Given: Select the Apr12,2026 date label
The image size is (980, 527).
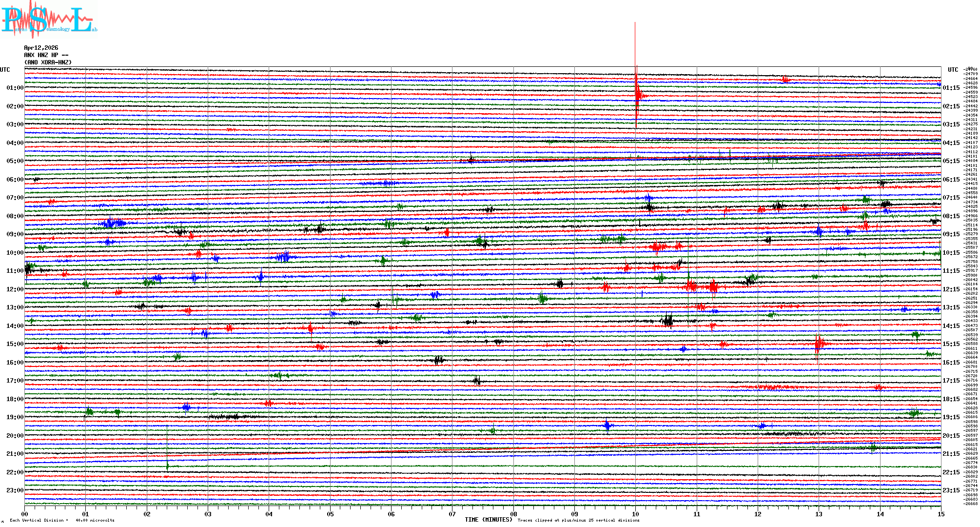Looking at the screenshot, I should (x=41, y=48).
